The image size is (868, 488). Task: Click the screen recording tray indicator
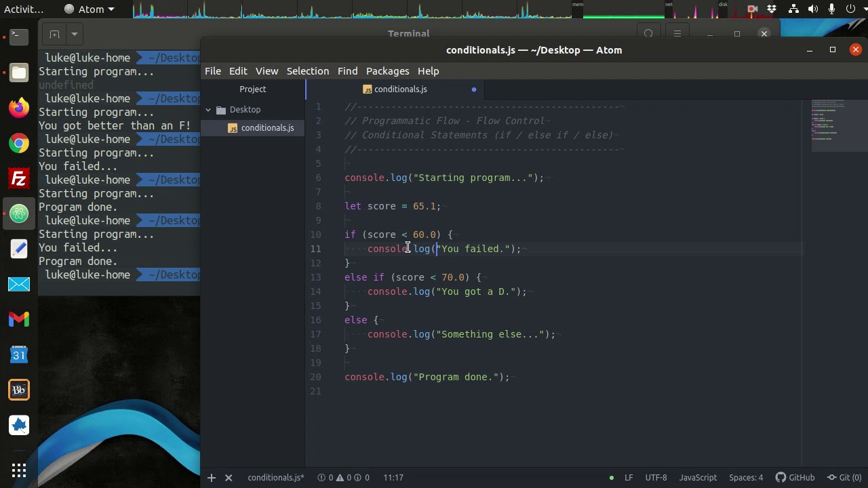(752, 9)
